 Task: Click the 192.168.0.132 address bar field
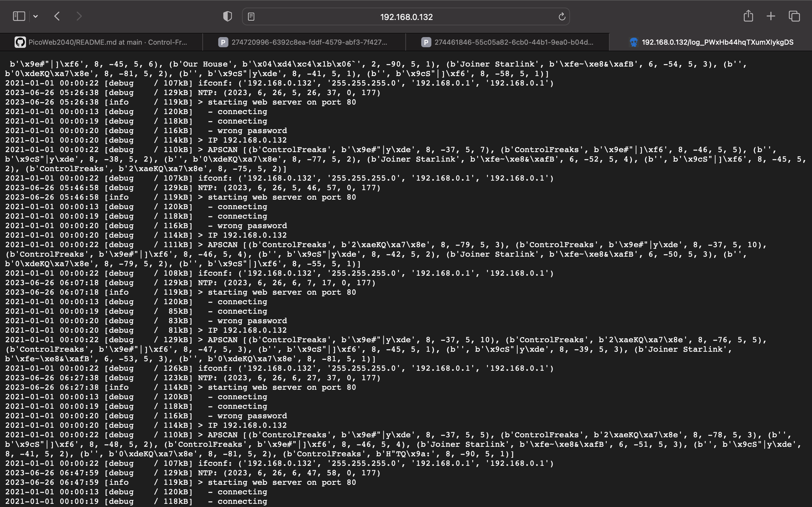(405, 16)
